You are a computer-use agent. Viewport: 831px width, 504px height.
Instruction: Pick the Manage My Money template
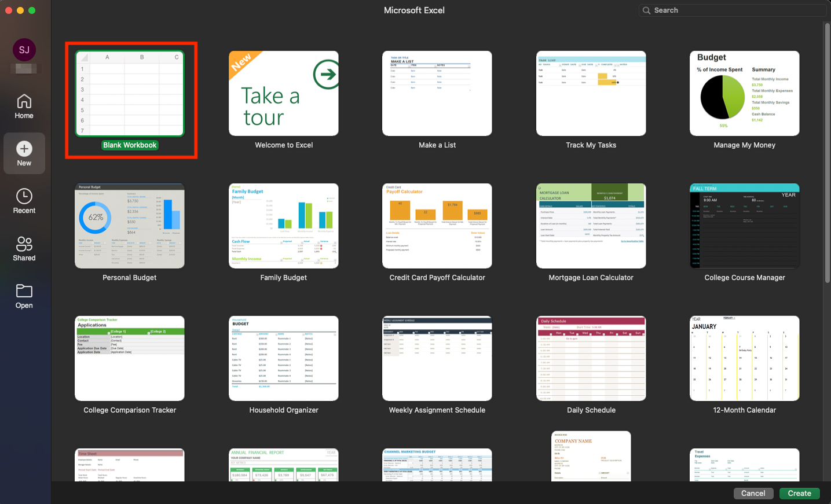coord(745,93)
